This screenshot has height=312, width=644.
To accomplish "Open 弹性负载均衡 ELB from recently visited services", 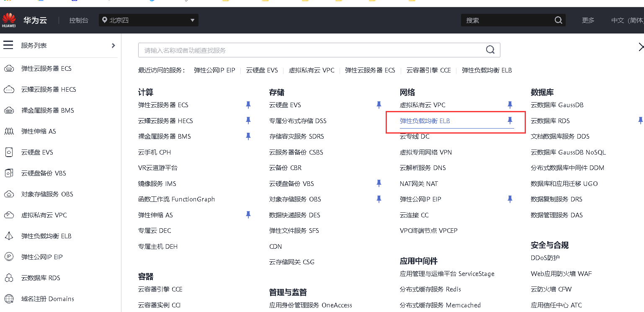I will click(487, 70).
